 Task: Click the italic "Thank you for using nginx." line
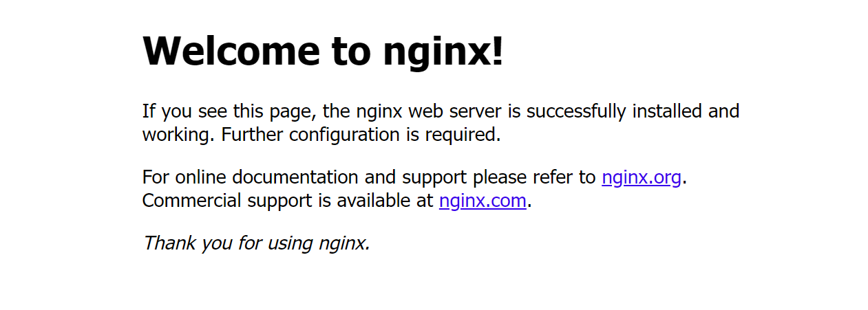coord(257,243)
